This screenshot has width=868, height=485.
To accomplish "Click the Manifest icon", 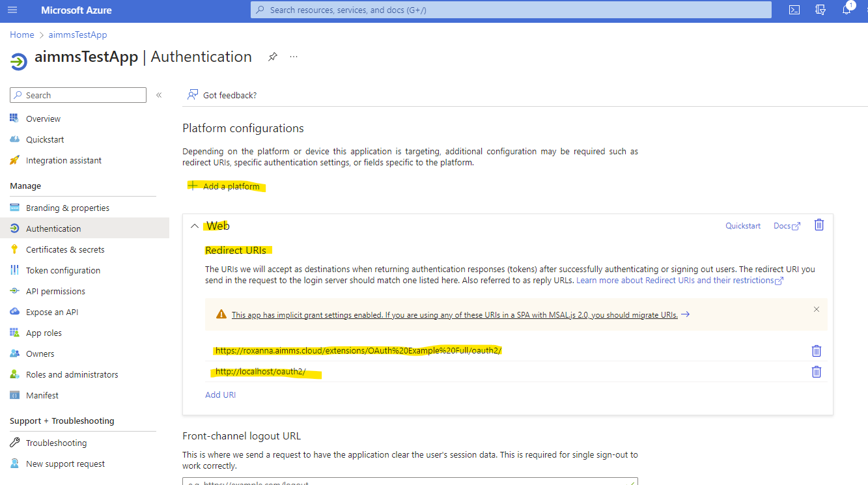I will point(14,395).
